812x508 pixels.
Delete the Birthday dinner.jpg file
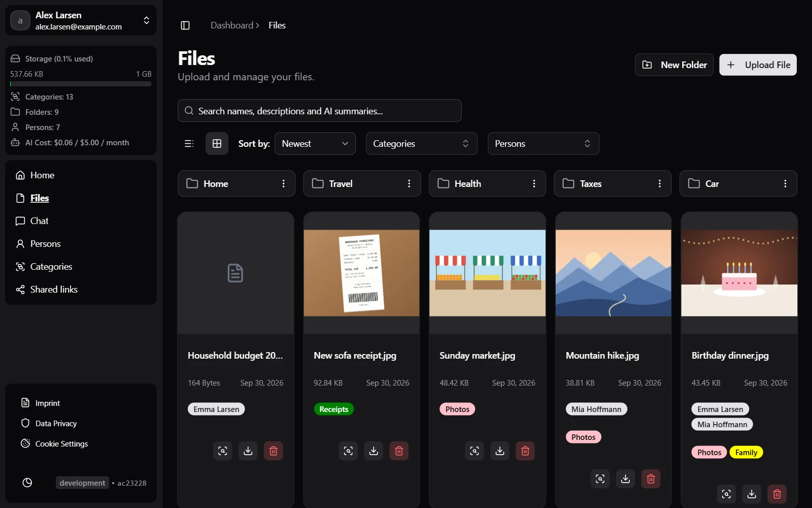(x=777, y=494)
